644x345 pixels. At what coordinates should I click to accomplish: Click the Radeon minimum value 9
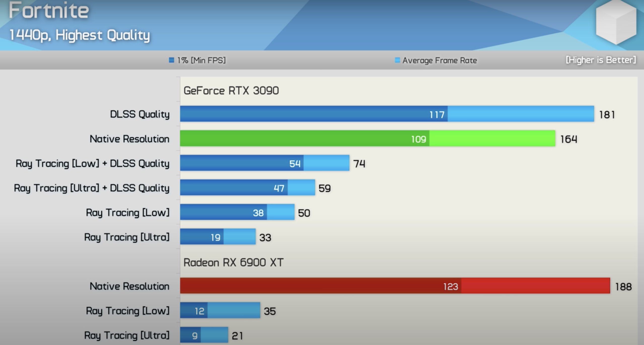tap(195, 336)
